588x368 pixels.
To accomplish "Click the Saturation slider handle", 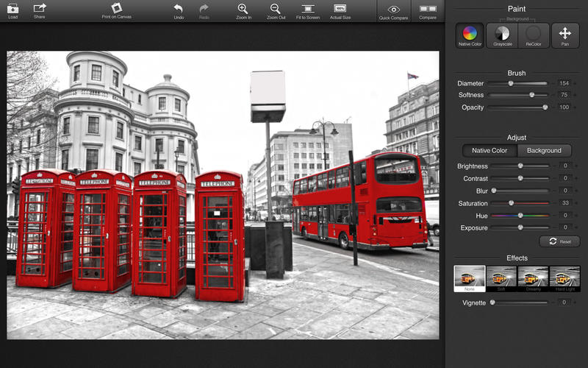I will click(x=512, y=203).
